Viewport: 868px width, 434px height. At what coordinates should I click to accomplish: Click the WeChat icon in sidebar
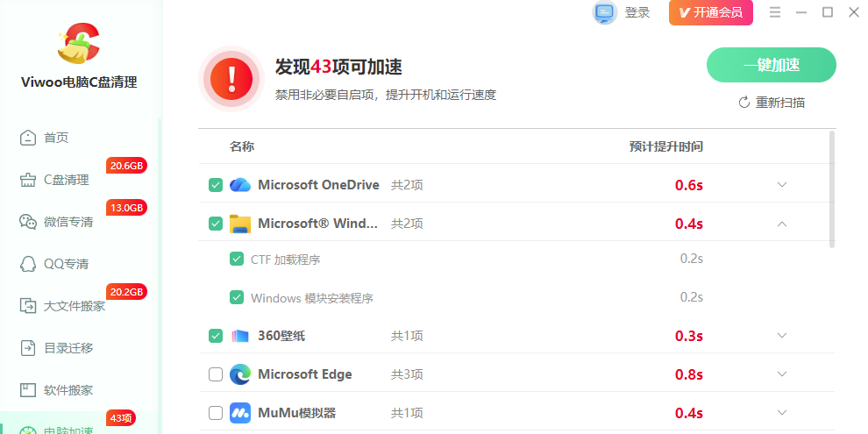[28, 222]
